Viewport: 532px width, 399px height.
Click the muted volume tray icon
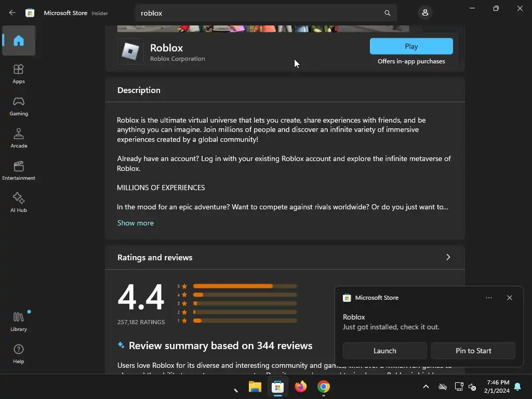coord(472,387)
